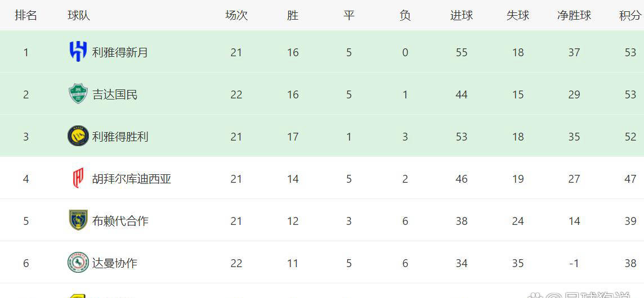Click the 吉达国民 green shield logo

[x=78, y=94]
